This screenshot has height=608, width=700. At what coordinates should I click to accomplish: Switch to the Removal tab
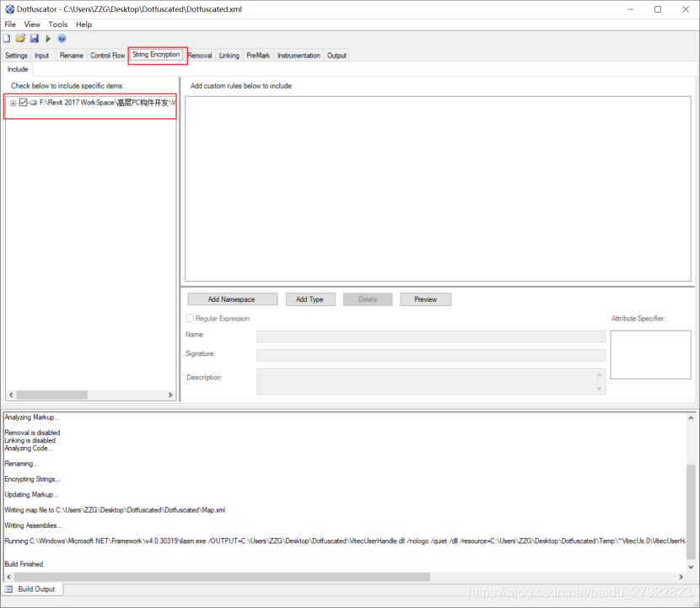pyautogui.click(x=200, y=56)
